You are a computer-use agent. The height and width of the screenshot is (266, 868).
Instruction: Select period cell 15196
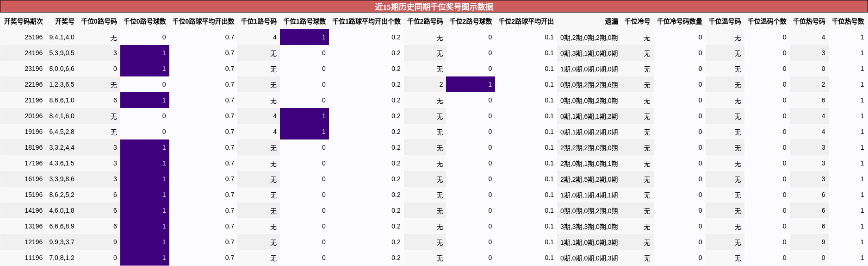coord(34,195)
